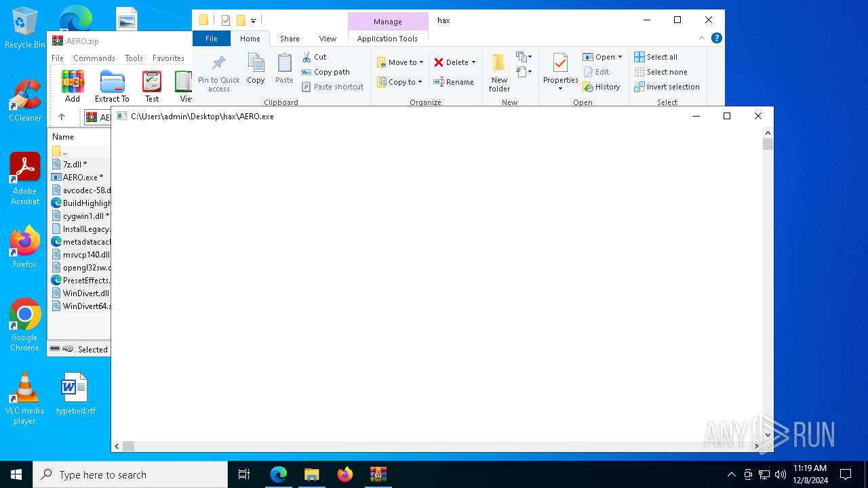Screen dimensions: 868x488
Task: Open Explorer help question mark
Action: click(x=716, y=39)
